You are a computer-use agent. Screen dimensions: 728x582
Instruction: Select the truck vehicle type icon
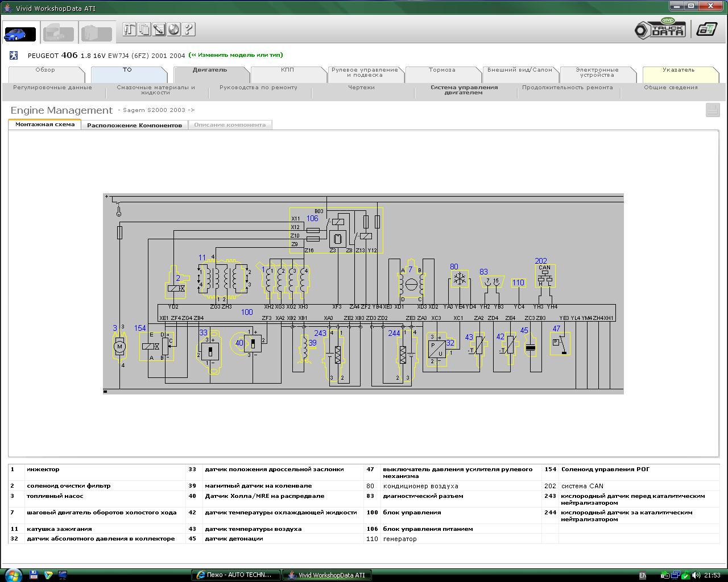[59, 33]
